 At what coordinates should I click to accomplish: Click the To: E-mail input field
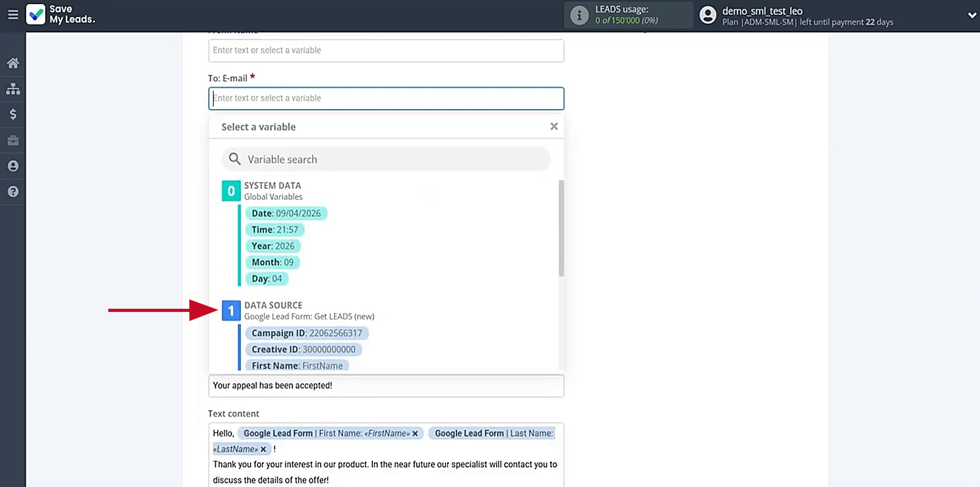click(x=386, y=98)
